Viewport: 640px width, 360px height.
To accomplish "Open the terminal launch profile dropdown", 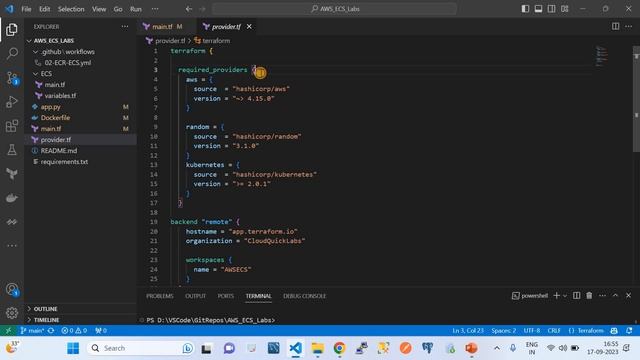I will pyautogui.click(x=565, y=296).
